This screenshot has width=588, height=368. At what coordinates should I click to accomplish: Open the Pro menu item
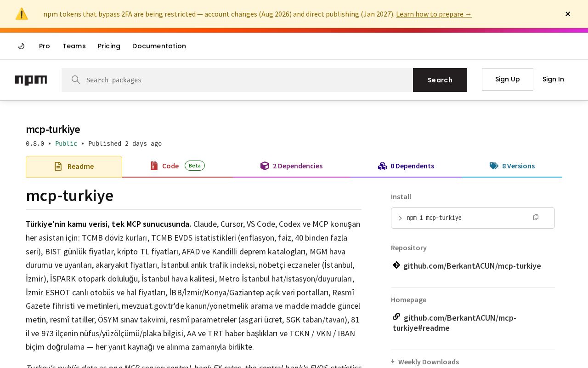click(x=45, y=46)
